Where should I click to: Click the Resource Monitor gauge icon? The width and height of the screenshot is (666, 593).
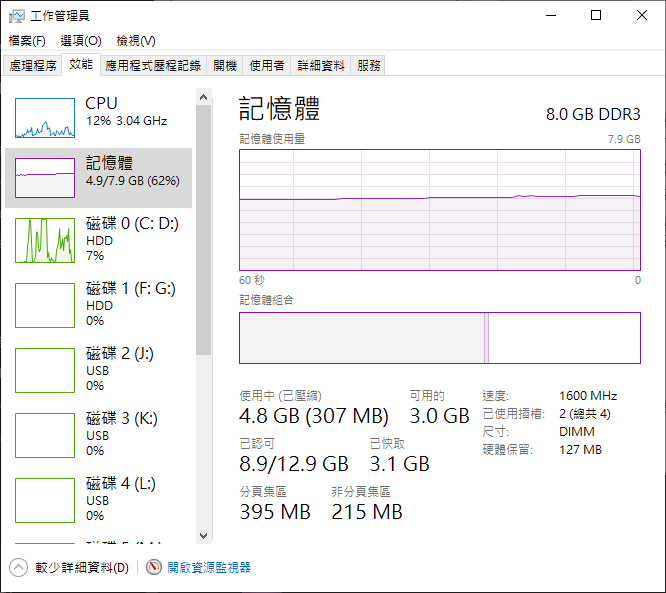[x=154, y=567]
